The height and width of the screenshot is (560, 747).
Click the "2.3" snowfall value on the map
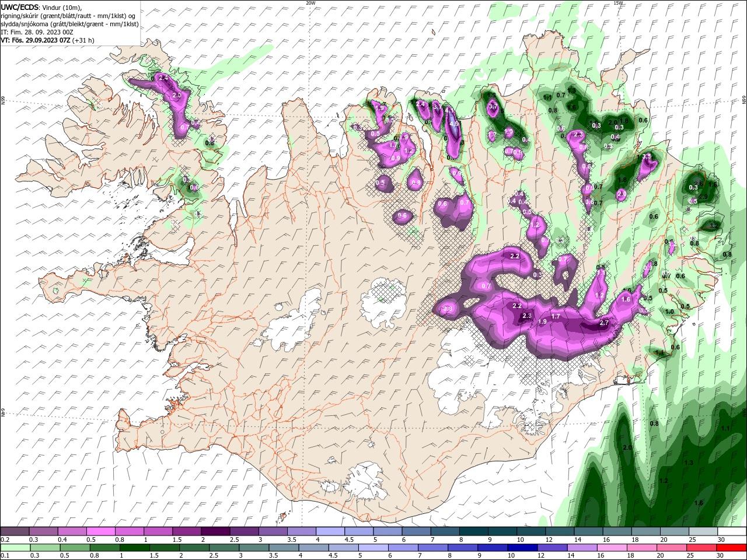coord(527,316)
